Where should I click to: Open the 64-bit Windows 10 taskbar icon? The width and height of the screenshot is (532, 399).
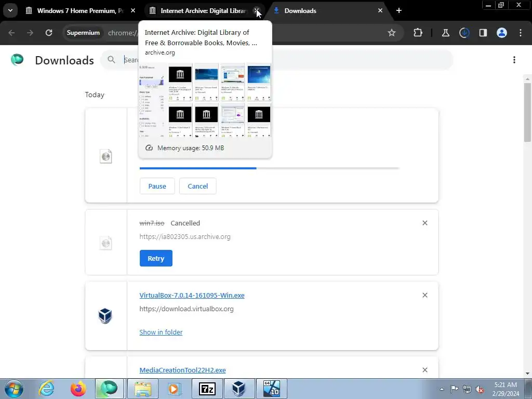(x=271, y=389)
